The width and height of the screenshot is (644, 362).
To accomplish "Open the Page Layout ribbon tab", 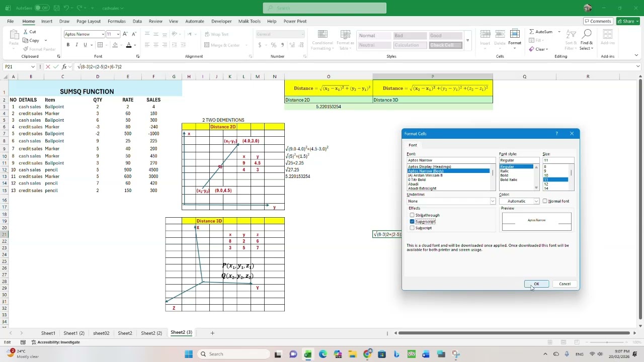I will click(x=89, y=21).
